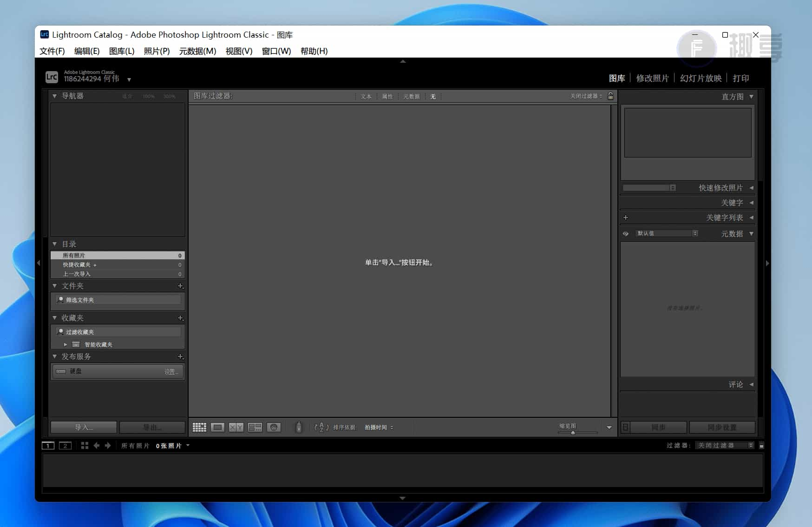
Task: Expand the 快速修改照片 panel
Action: [x=751, y=188]
